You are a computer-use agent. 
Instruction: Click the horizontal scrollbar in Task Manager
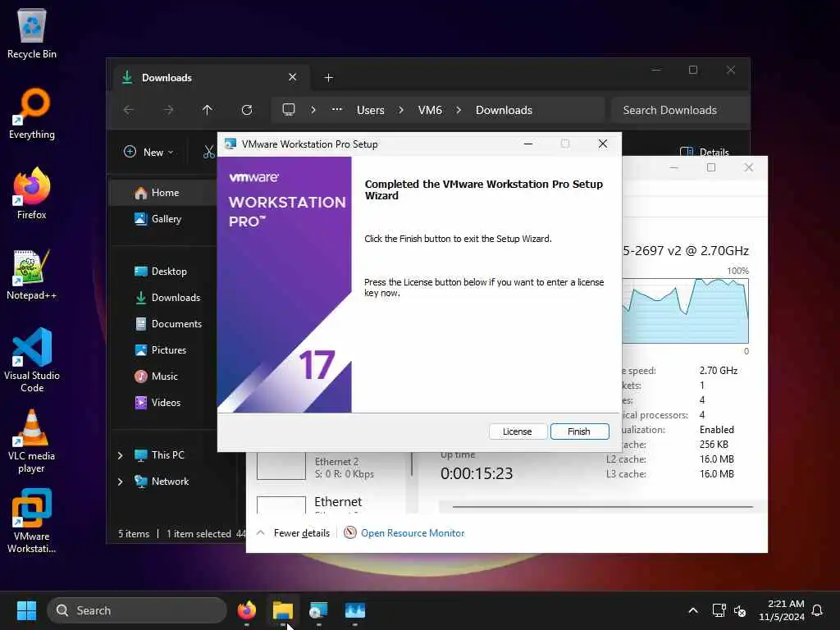pyautogui.click(x=602, y=506)
